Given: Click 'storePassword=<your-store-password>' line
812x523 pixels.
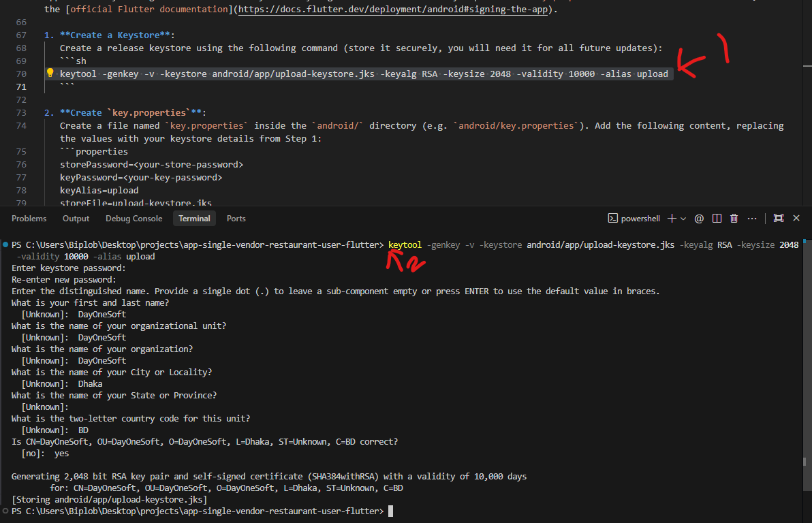Looking at the screenshot, I should tap(151, 165).
